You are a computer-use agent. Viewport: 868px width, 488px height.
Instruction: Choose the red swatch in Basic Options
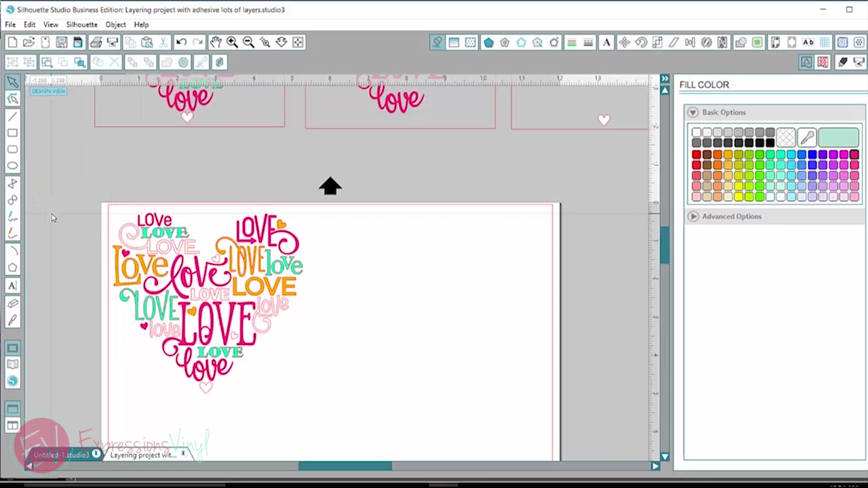[696, 155]
